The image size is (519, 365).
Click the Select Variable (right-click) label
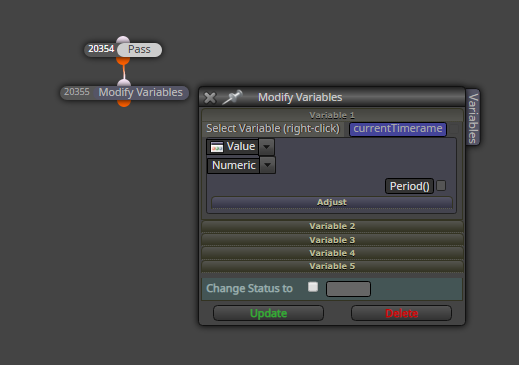(273, 128)
